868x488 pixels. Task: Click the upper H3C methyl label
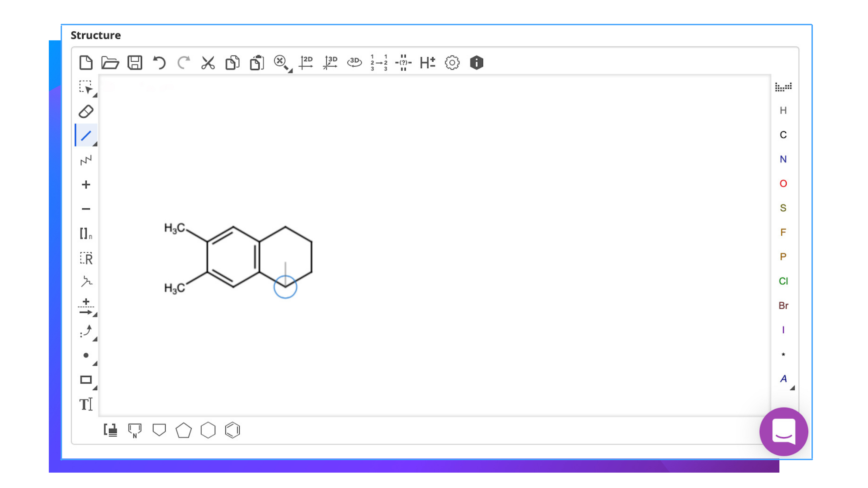click(175, 228)
